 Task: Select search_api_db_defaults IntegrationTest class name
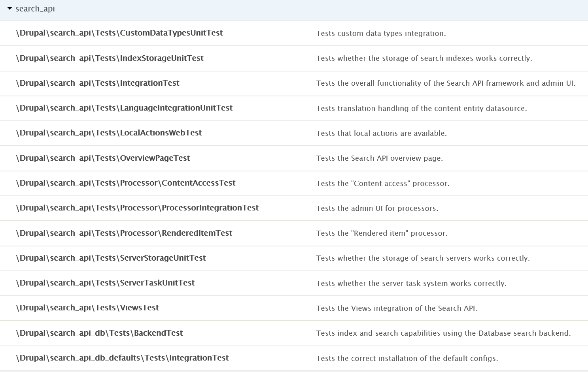pos(122,358)
